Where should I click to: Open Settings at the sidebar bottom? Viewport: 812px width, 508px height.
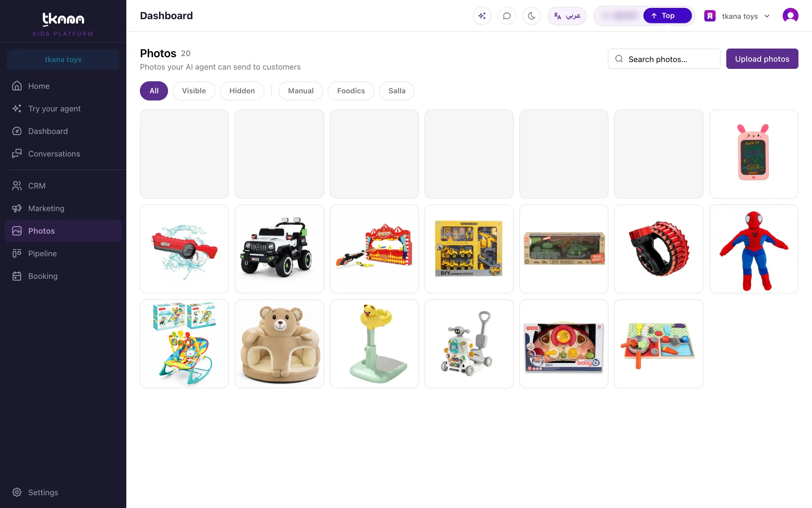pyautogui.click(x=63, y=493)
